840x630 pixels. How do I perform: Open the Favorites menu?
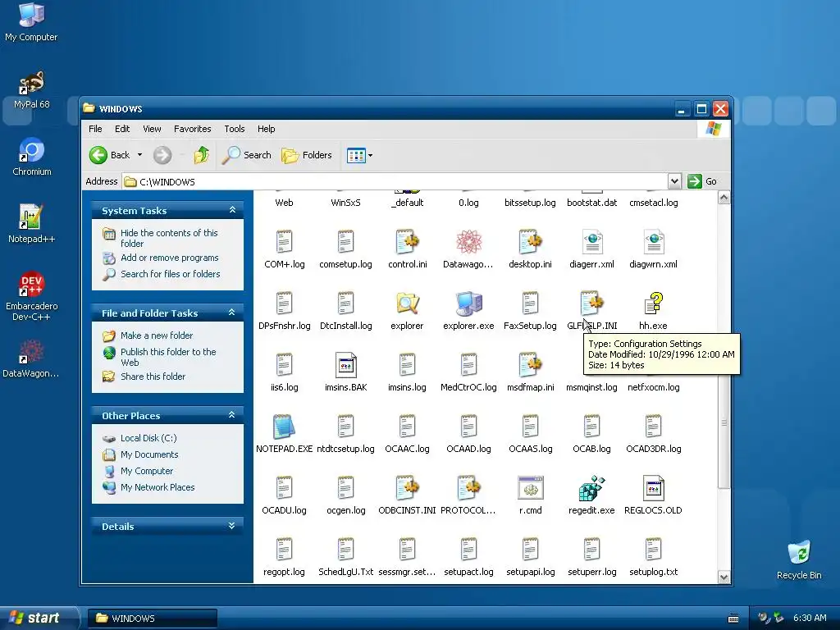coord(192,129)
